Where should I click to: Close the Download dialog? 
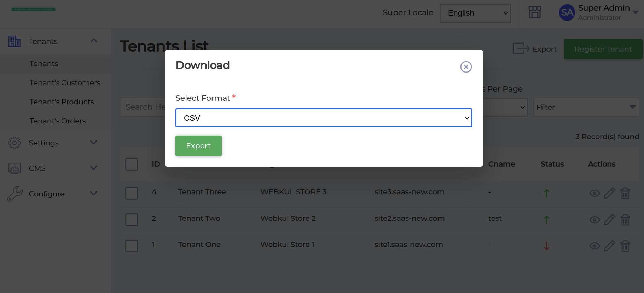click(x=466, y=67)
